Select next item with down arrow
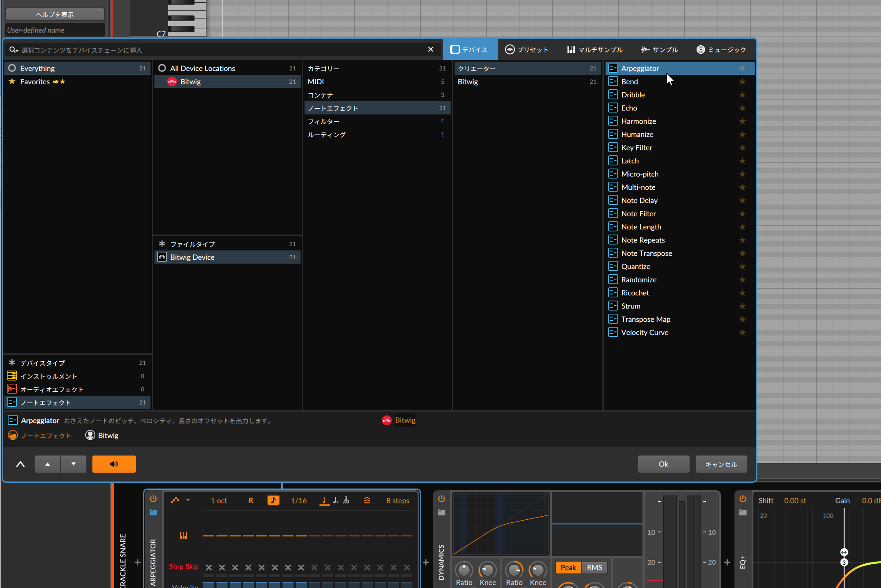Screen dimensions: 881x588 [x=73, y=464]
